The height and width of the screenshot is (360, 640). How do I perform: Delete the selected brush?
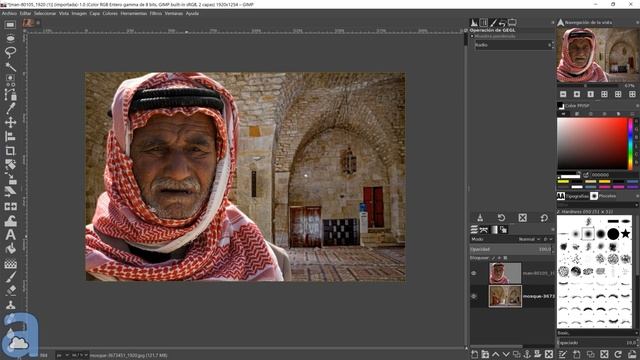coord(604,354)
